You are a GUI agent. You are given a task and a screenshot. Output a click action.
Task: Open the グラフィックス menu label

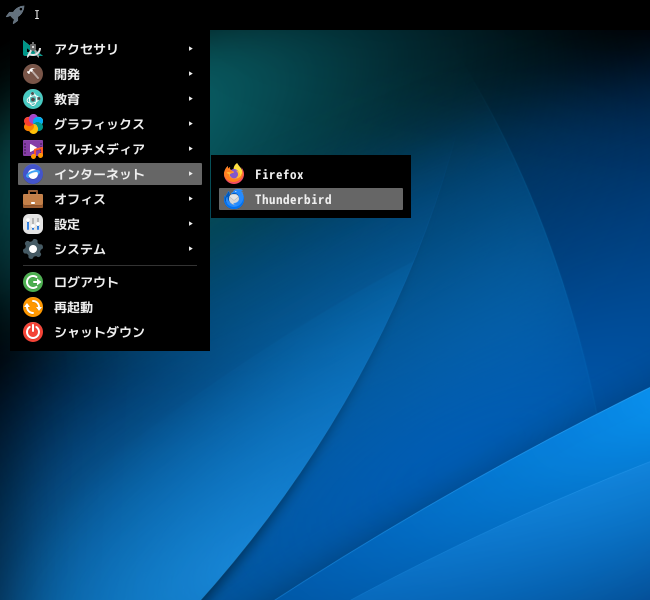tap(99, 124)
